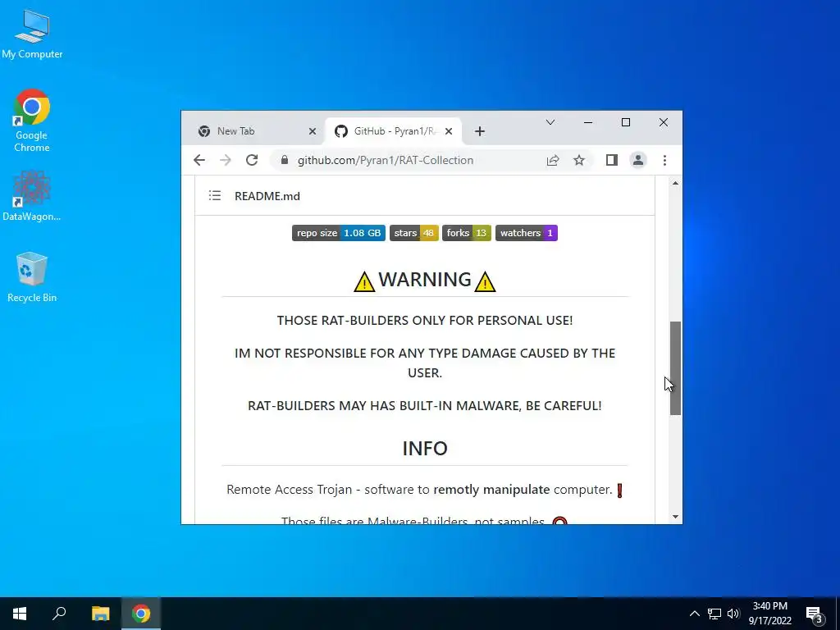
Task: Open taskbar search magnifier
Action: click(x=59, y=614)
